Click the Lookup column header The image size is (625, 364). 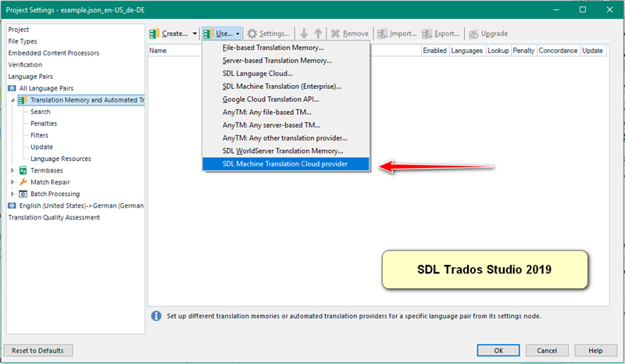tap(498, 51)
